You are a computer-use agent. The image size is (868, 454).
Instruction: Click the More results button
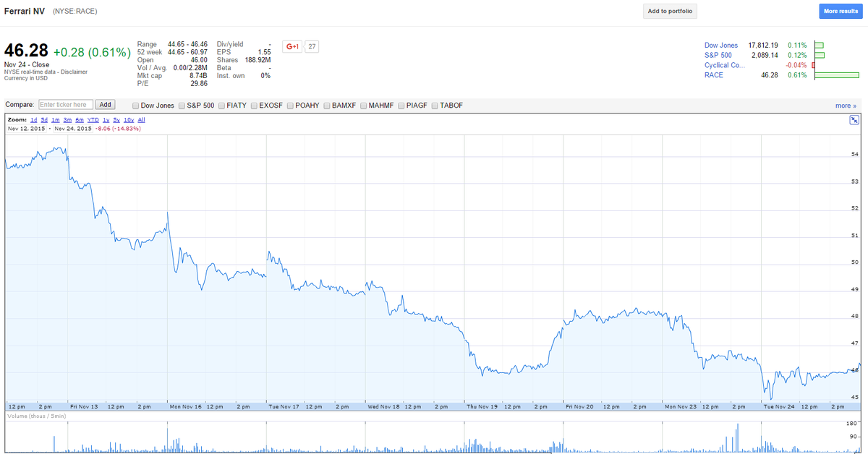point(841,12)
